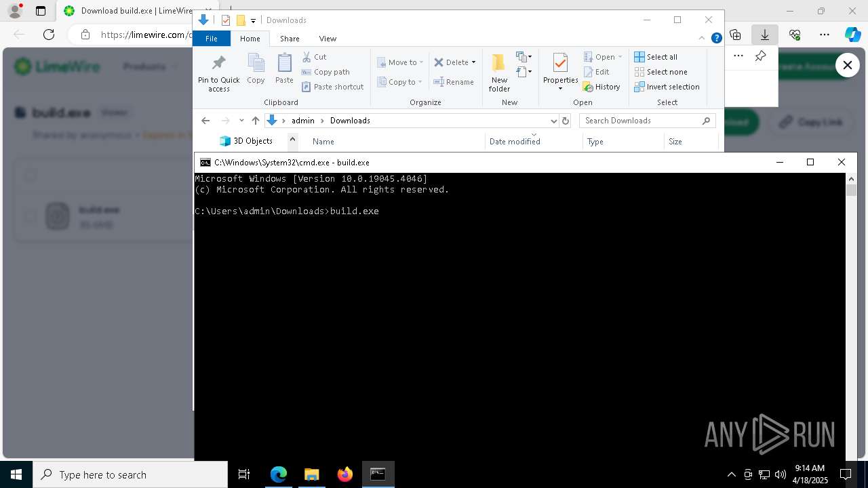The width and height of the screenshot is (868, 488).
Task: Open file History from the ribbon
Action: tap(601, 87)
